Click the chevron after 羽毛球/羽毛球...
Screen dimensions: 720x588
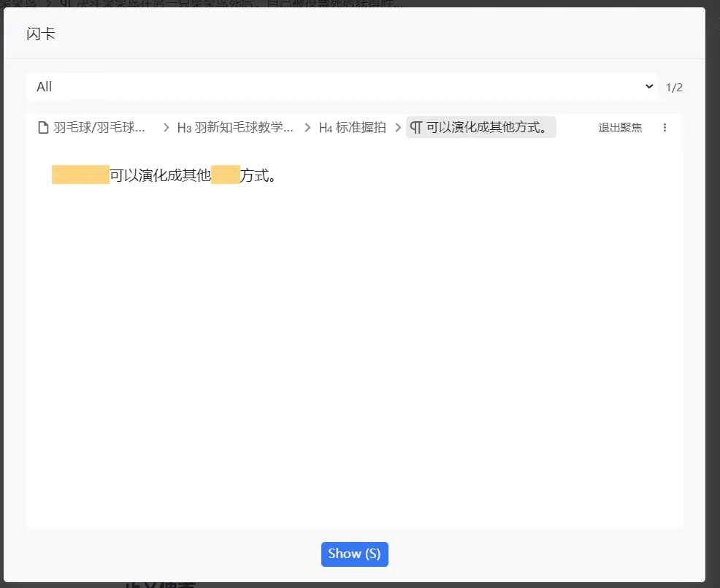tap(166, 127)
